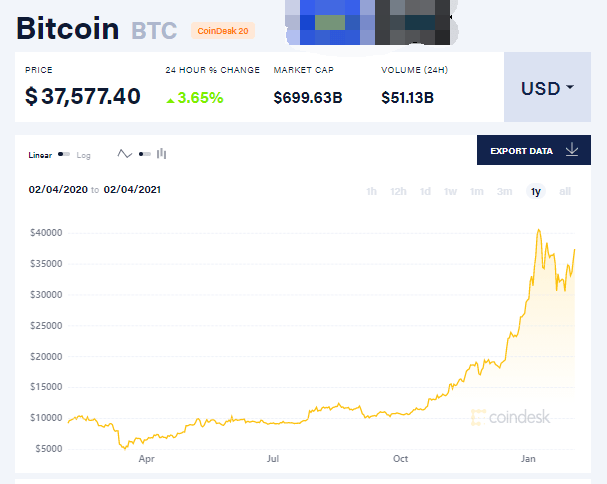Click the CoinDesk 20 badge
This screenshot has height=484, width=607.
[x=222, y=31]
